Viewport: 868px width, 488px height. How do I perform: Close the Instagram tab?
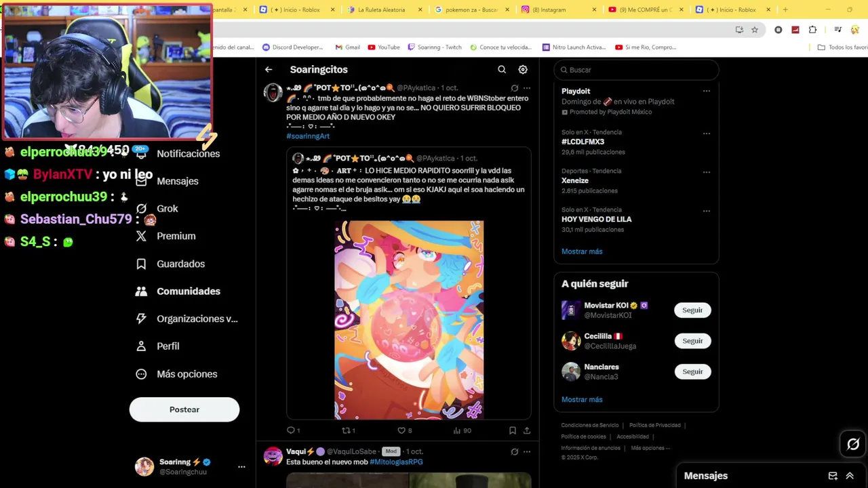[595, 9]
